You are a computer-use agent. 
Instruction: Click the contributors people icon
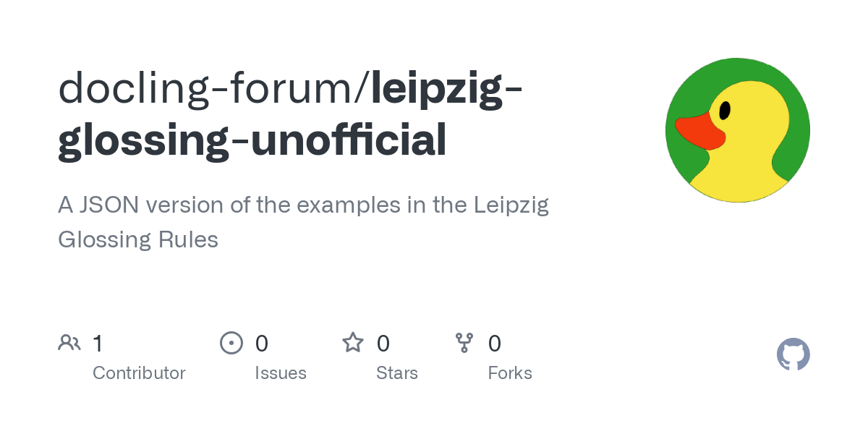pyautogui.click(x=69, y=343)
